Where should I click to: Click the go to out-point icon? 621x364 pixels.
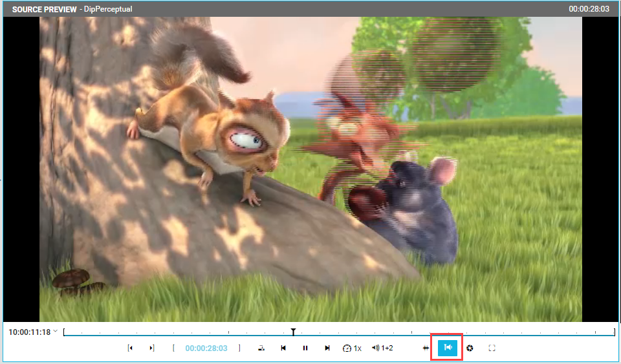(152, 348)
